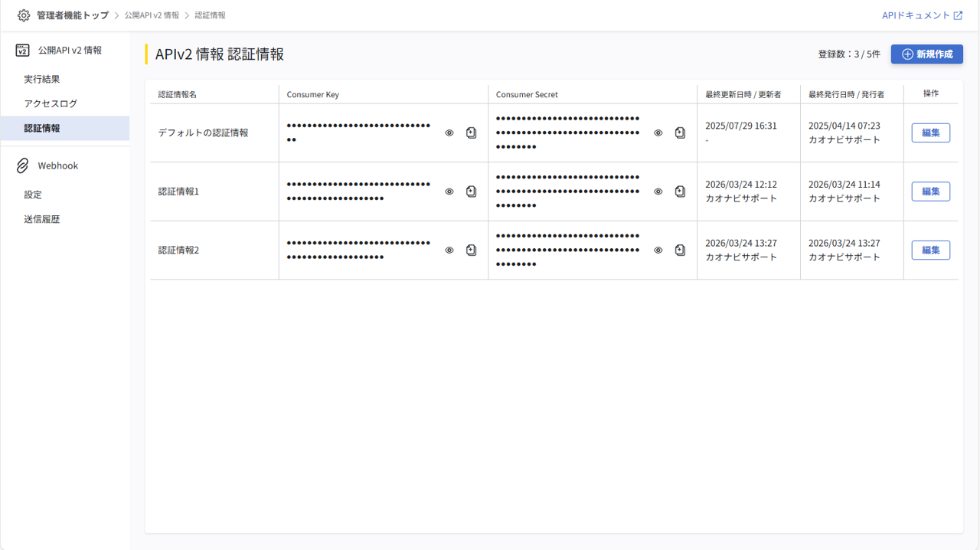Reveal Consumer Key for 認証情報2
This screenshot has height=550, width=980.
point(449,250)
